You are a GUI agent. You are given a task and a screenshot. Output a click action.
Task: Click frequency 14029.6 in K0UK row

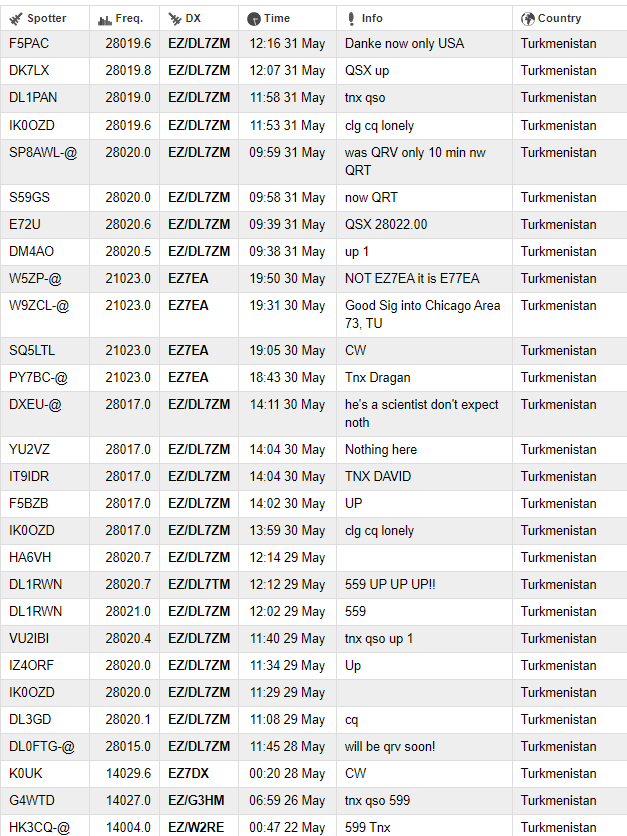click(x=128, y=773)
